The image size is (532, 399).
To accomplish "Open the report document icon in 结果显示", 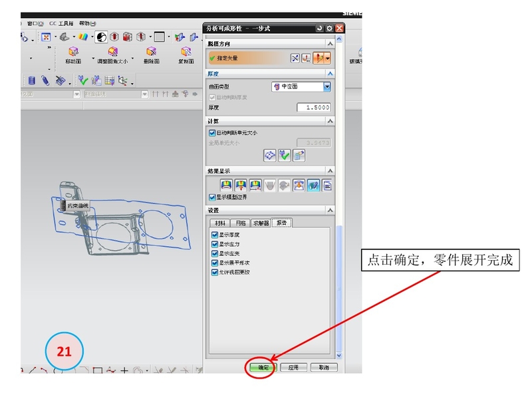I will click(327, 186).
